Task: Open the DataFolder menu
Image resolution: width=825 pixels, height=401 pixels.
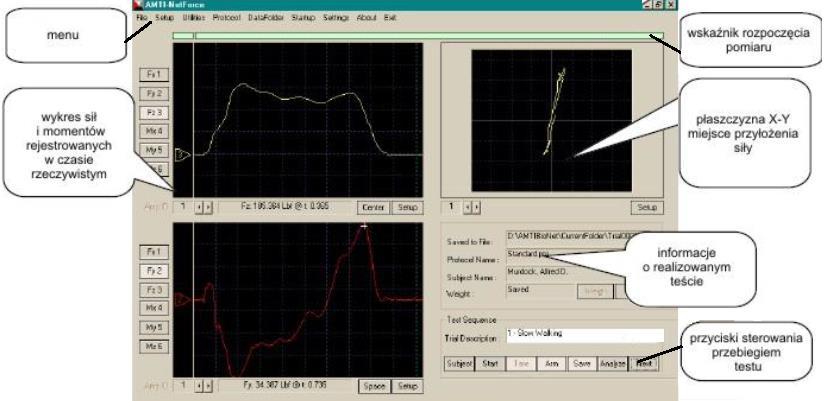Action: click(266, 17)
